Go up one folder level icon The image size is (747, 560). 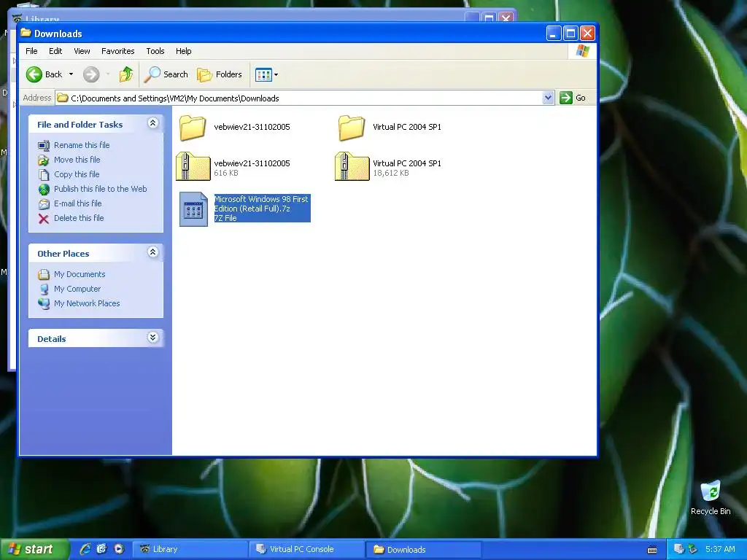tap(126, 74)
